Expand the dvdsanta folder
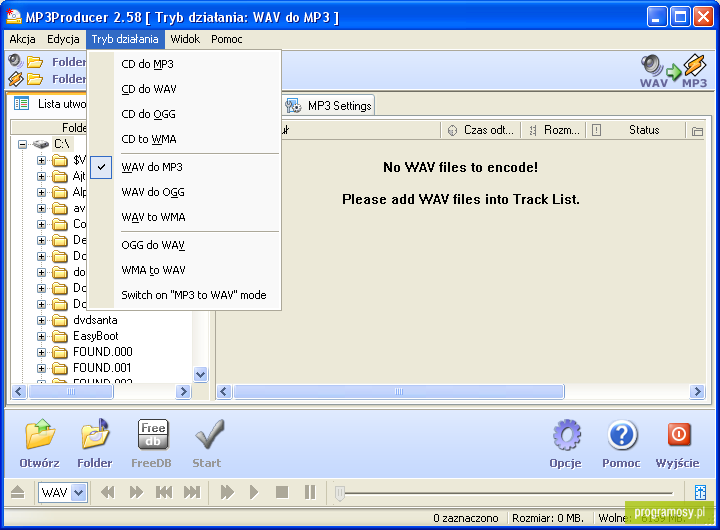This screenshot has height=530, width=720. (x=41, y=320)
